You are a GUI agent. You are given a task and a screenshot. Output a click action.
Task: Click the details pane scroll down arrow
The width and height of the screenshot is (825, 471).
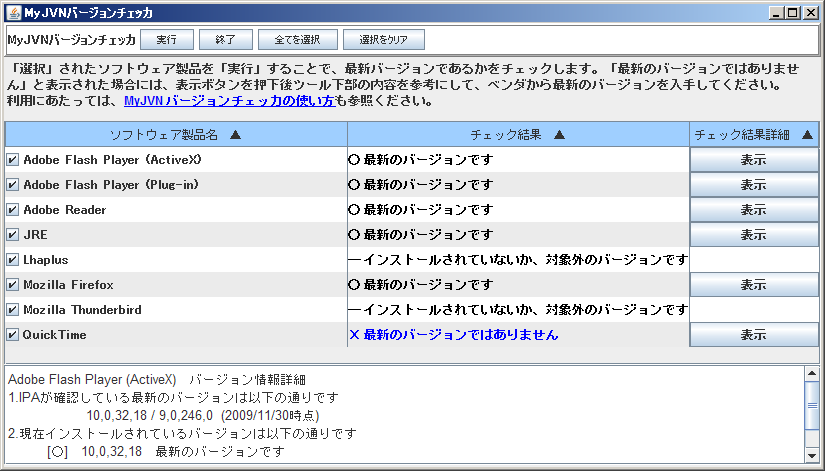(812, 455)
